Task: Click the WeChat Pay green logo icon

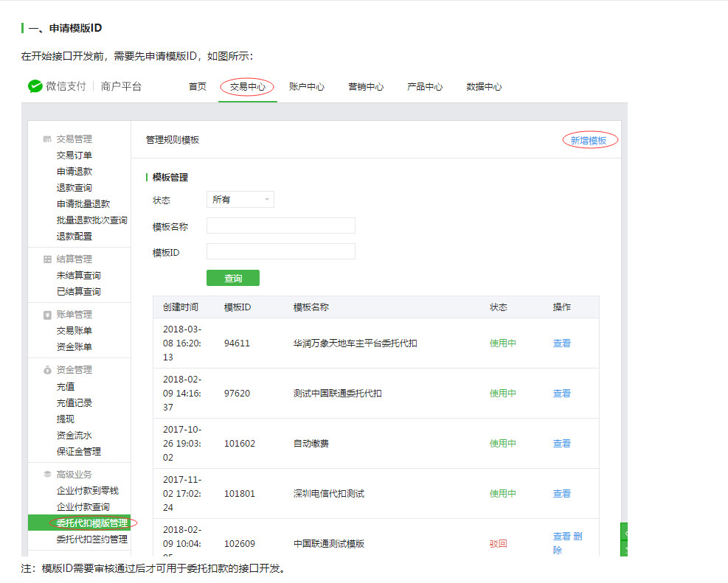Action: coord(35,86)
